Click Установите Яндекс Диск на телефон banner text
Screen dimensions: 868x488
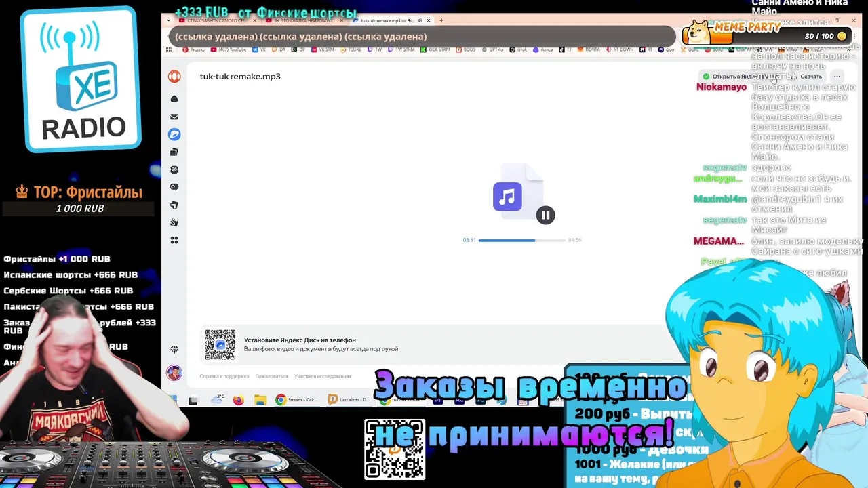300,340
